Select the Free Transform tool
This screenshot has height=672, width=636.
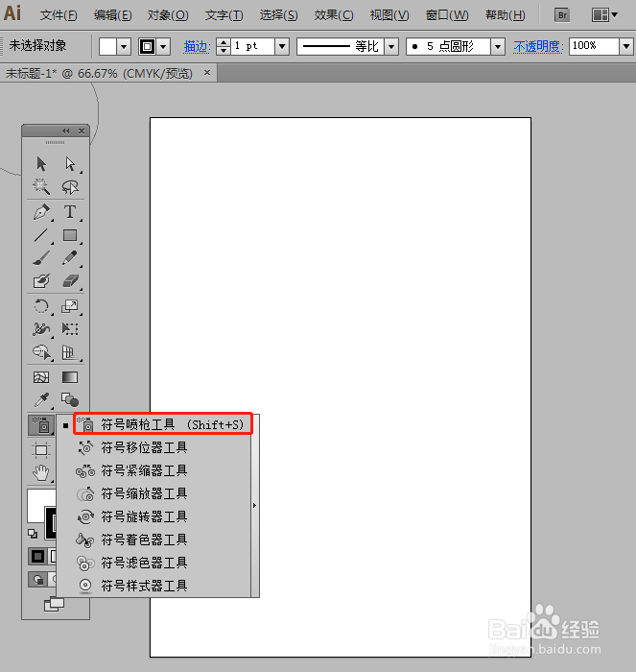click(x=70, y=329)
